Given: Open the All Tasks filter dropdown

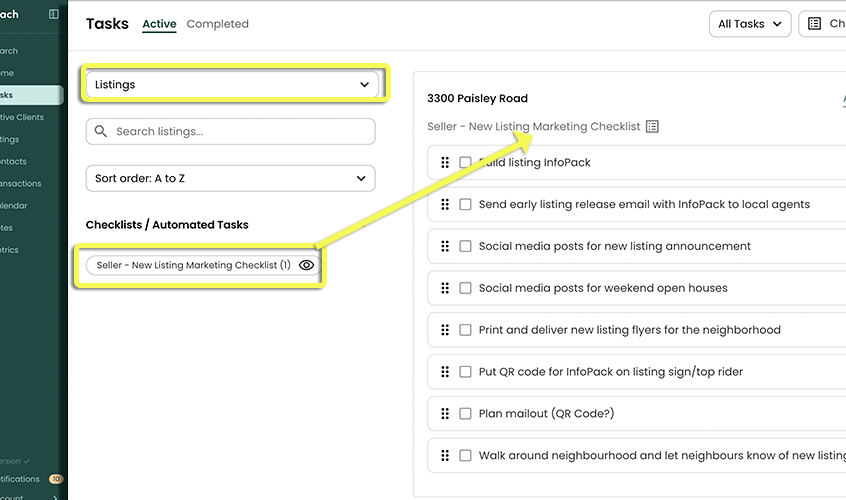Looking at the screenshot, I should [x=749, y=24].
